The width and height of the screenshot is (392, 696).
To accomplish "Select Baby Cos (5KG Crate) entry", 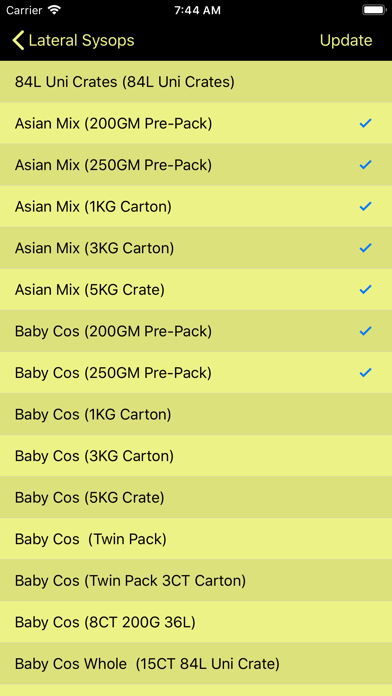I will click(x=196, y=497).
